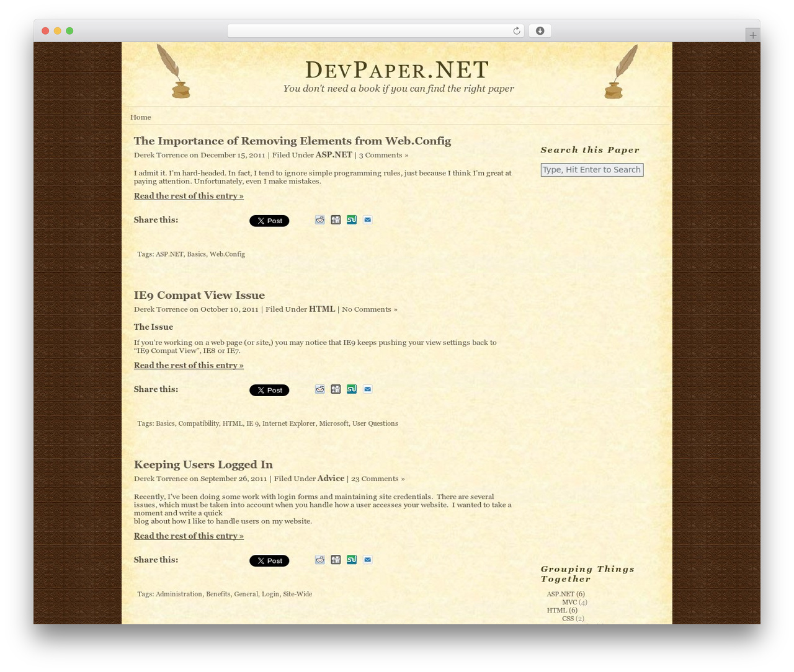
Task: Focus the 'Type, Hit Enter to Search' field
Action: (592, 170)
